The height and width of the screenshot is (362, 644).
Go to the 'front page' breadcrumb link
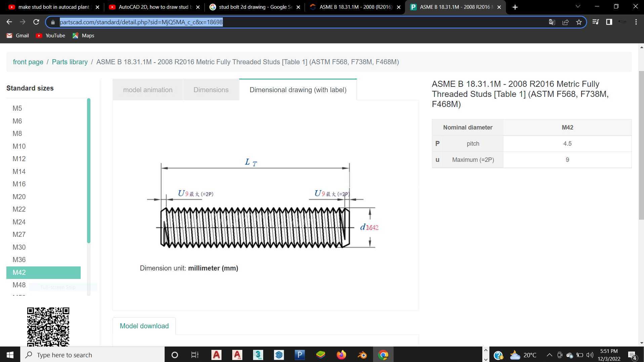click(x=28, y=62)
